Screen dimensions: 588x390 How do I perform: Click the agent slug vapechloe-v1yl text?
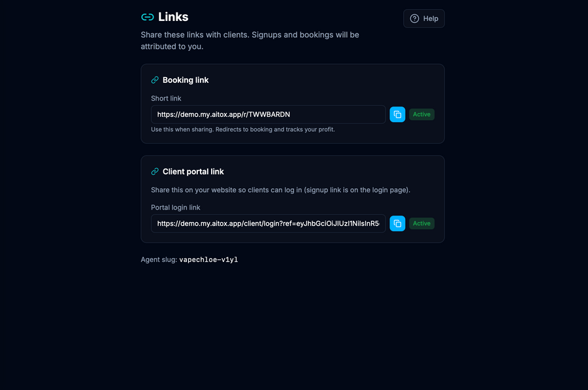(208, 259)
